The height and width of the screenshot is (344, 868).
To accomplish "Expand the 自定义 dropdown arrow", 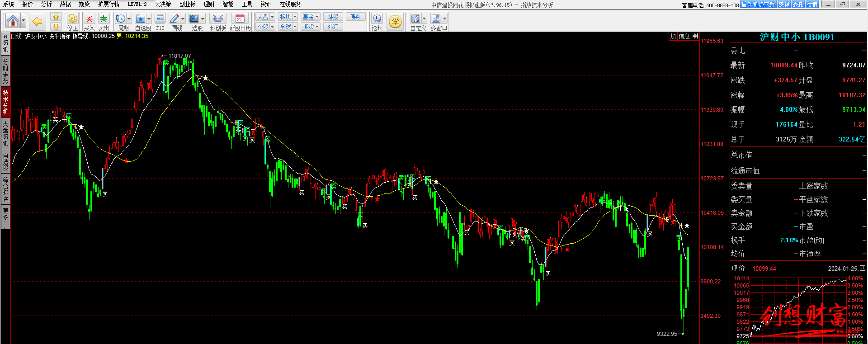I will tap(425, 19).
